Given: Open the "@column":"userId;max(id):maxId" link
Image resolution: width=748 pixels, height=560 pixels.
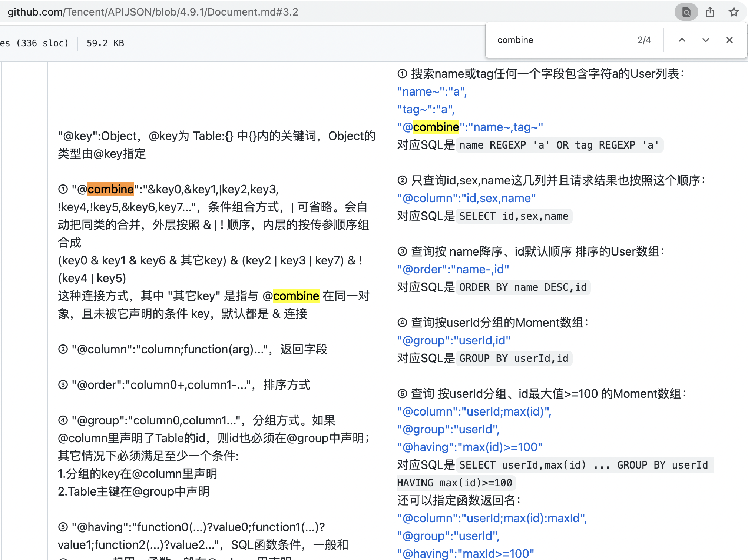Looking at the screenshot, I should (x=491, y=518).
